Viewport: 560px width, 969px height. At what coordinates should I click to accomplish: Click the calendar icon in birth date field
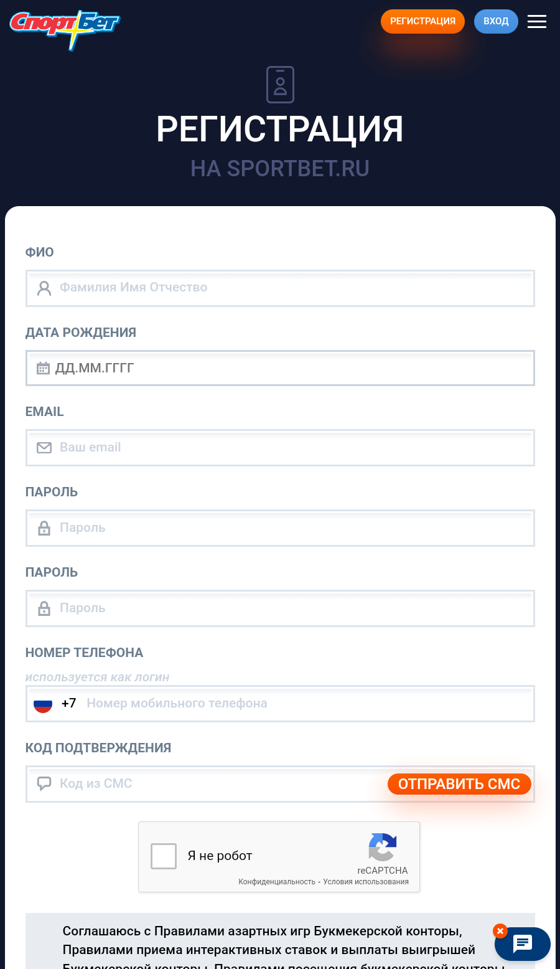(43, 368)
